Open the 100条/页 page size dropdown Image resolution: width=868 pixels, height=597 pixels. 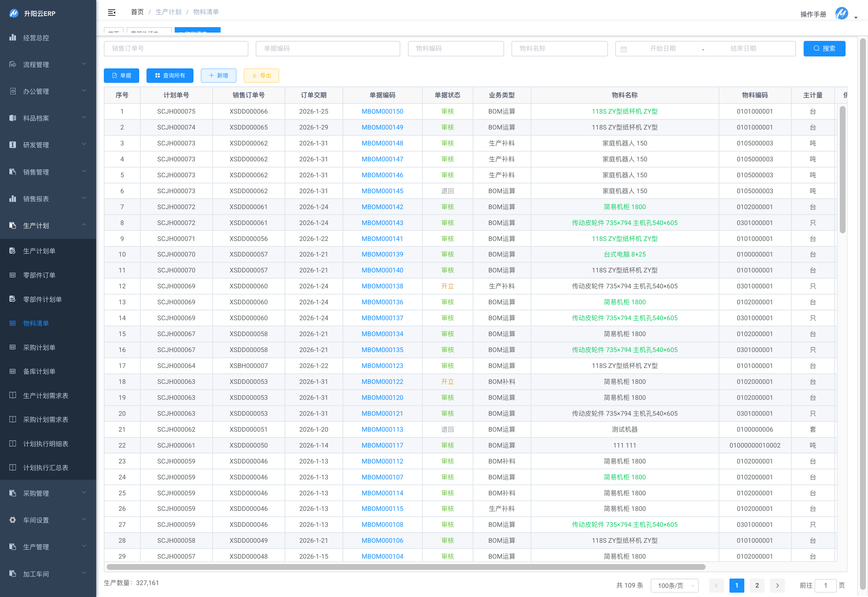675,585
